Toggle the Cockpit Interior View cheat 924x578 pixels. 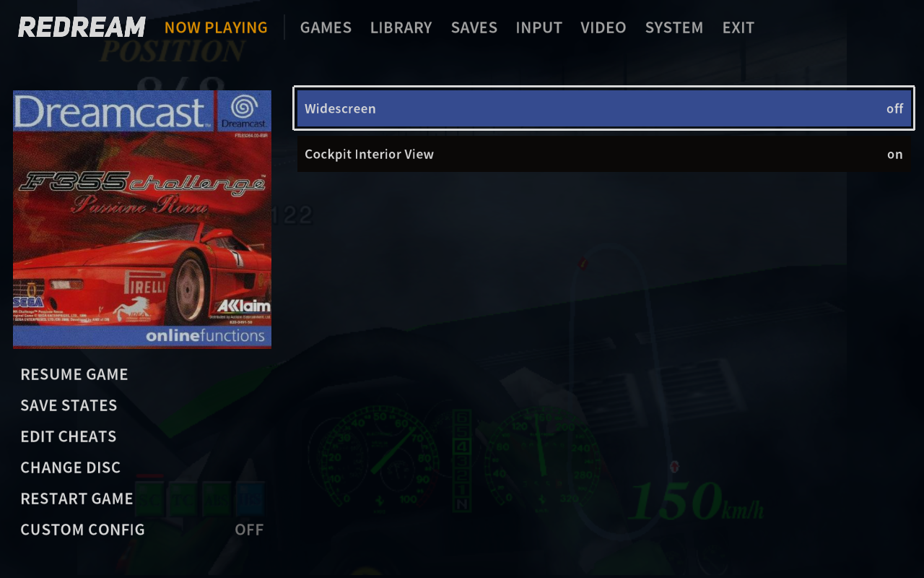(x=603, y=154)
